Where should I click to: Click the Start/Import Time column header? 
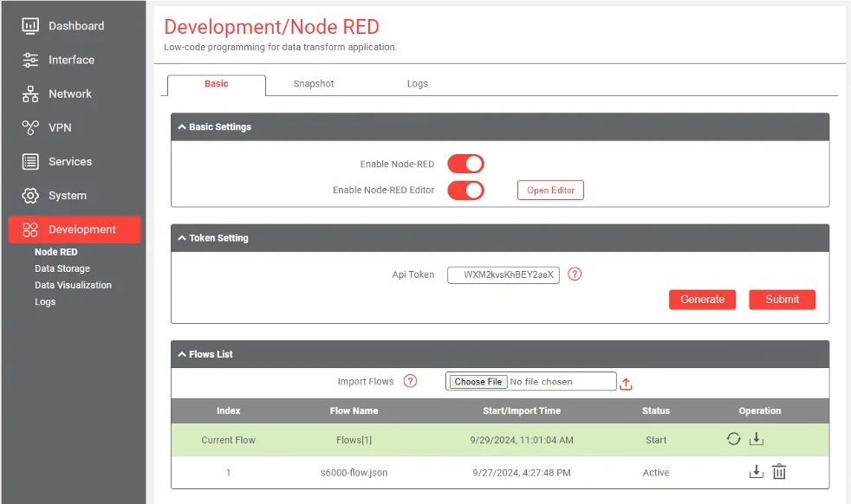click(x=522, y=410)
